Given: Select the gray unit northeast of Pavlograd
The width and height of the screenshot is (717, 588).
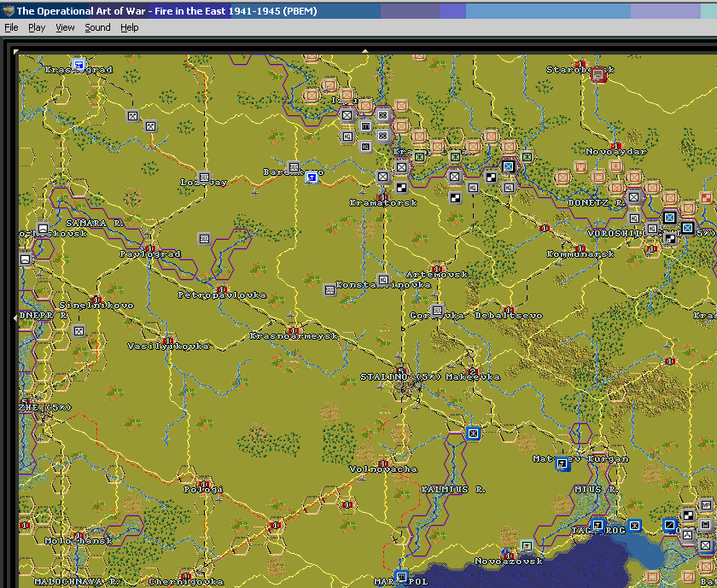Looking at the screenshot, I should click(x=204, y=239).
